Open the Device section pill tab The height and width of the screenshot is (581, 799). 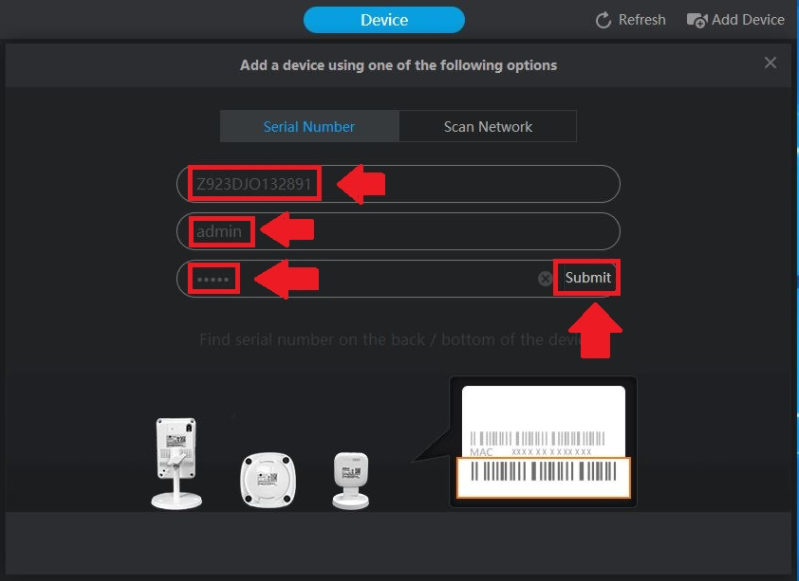click(x=384, y=20)
